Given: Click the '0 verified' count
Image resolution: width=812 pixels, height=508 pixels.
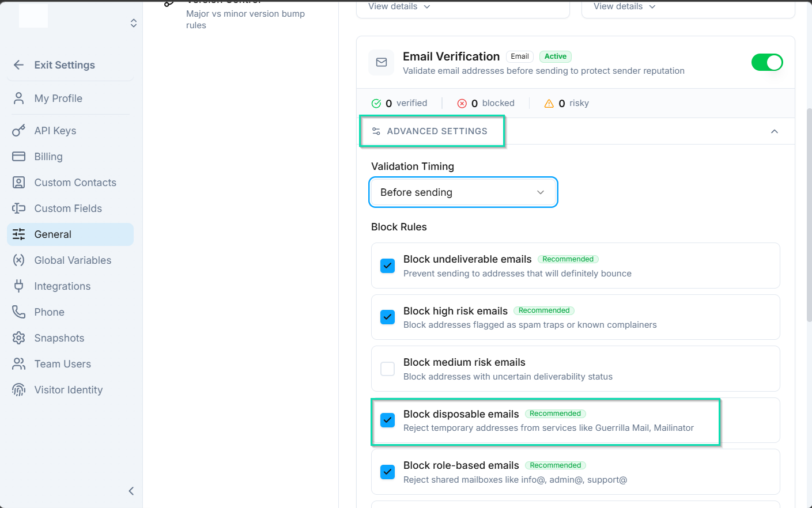Looking at the screenshot, I should tap(399, 103).
